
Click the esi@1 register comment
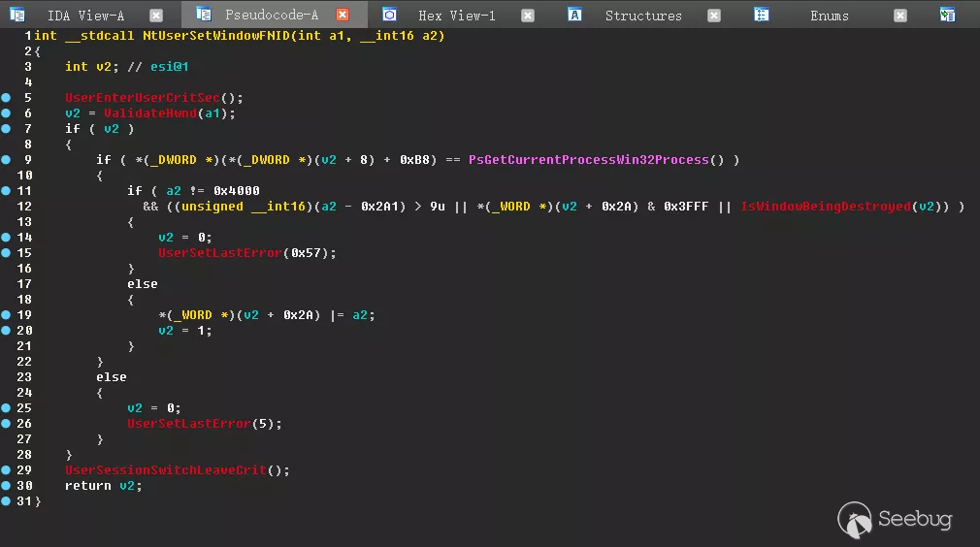click(x=170, y=66)
